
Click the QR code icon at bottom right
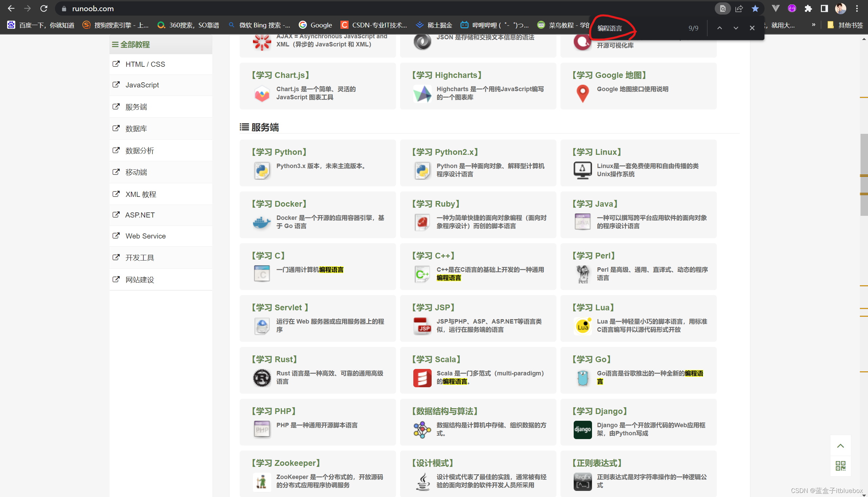click(840, 465)
